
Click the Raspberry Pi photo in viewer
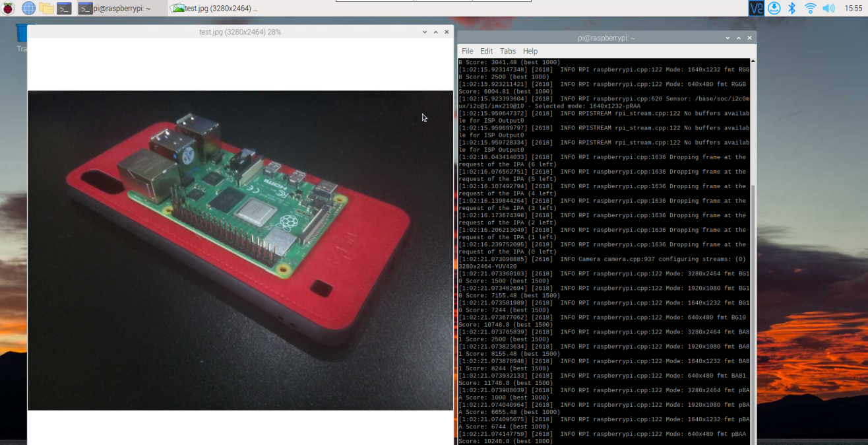tap(240, 250)
